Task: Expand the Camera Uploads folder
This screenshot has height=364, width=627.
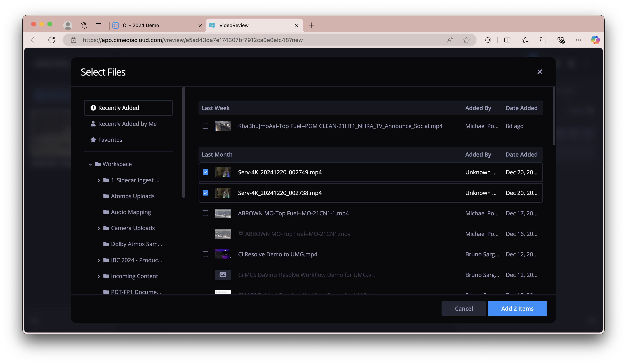Action: (99, 228)
